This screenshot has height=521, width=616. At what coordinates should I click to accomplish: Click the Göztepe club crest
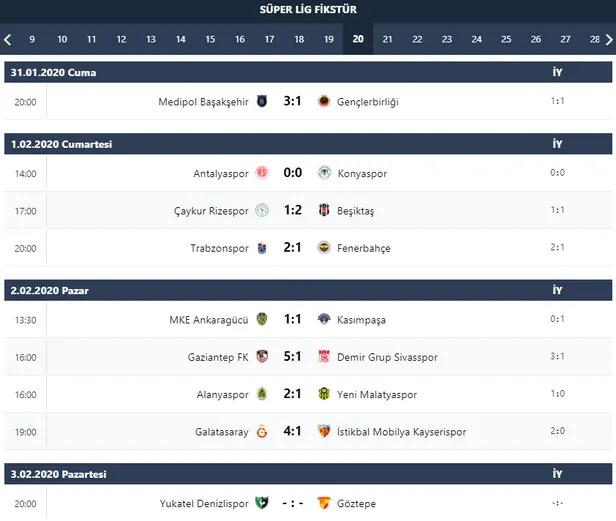tap(323, 503)
